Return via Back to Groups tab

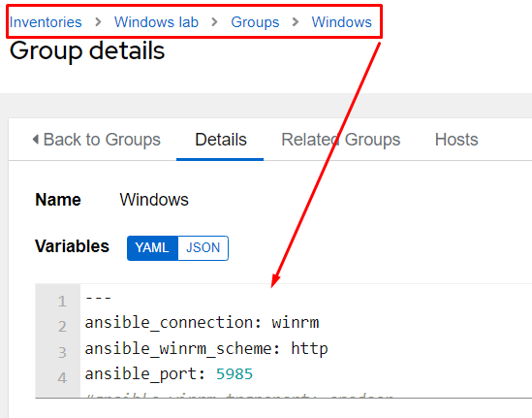[x=96, y=140]
